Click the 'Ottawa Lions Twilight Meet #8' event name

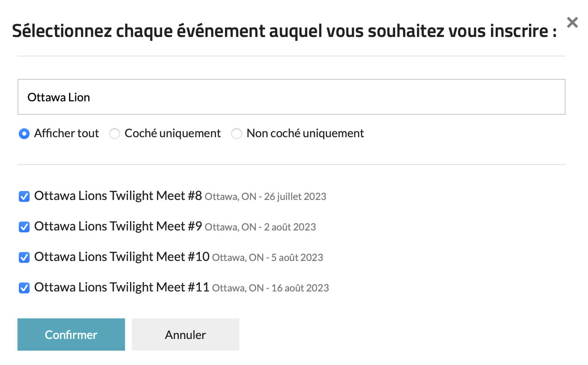[x=118, y=196]
